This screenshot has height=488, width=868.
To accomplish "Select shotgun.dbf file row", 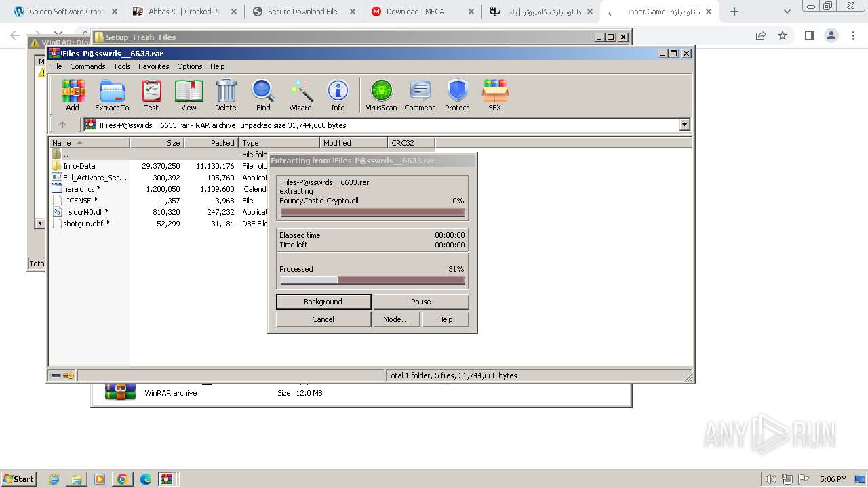I will [x=159, y=223].
